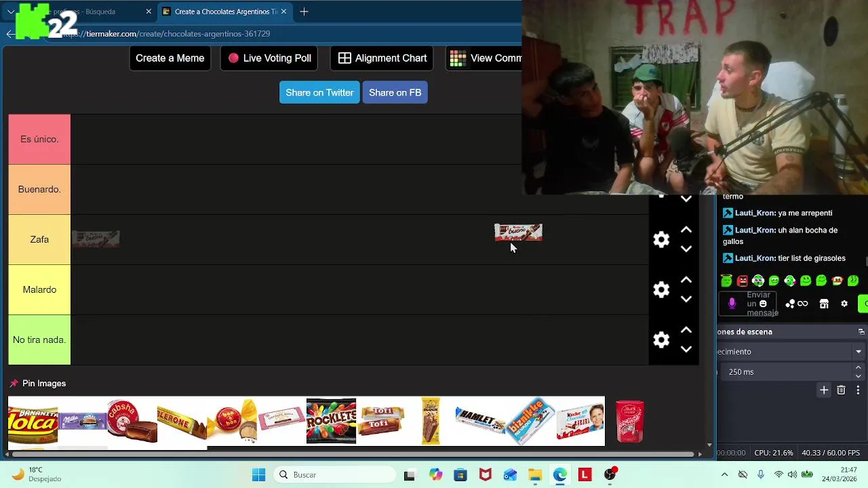The width and height of the screenshot is (868, 488).
Task: Start a Live Voting Poll
Action: click(x=269, y=58)
